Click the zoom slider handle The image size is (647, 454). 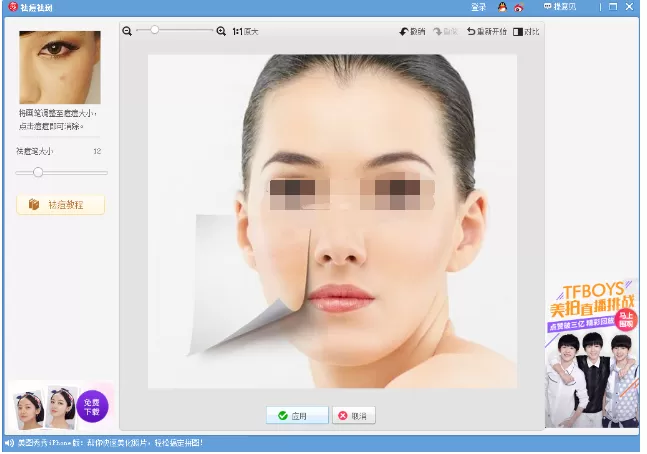coord(154,30)
